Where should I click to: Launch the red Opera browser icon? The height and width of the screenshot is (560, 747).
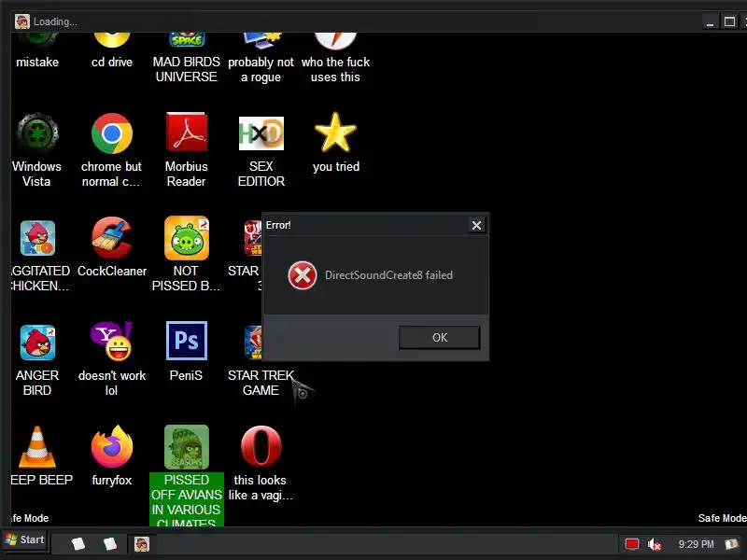pyautogui.click(x=261, y=446)
